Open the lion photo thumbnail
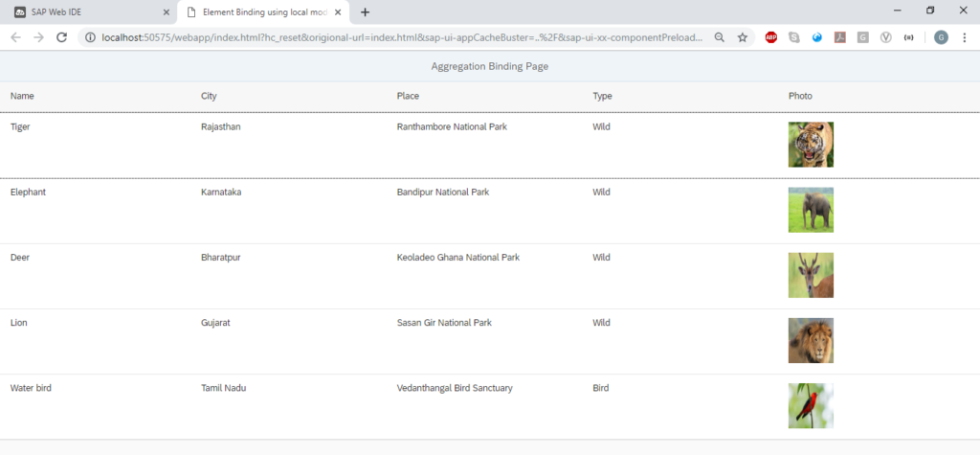This screenshot has width=980, height=455. click(x=811, y=340)
